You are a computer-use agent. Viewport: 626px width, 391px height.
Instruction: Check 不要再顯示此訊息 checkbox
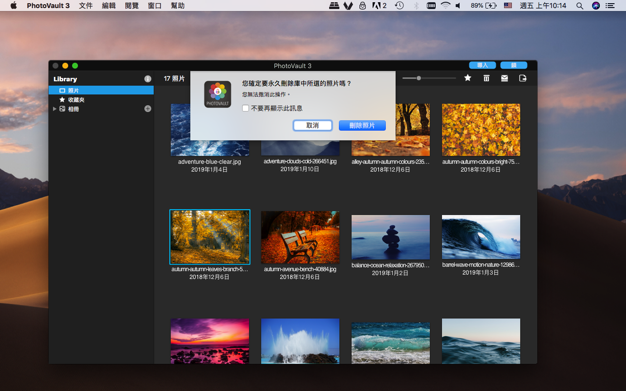pos(246,108)
